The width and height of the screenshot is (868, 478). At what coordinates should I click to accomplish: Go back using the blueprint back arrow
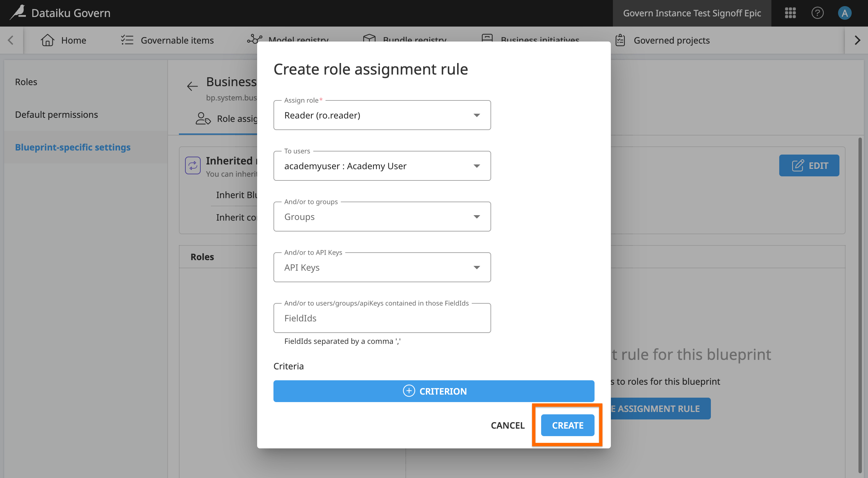(192, 86)
